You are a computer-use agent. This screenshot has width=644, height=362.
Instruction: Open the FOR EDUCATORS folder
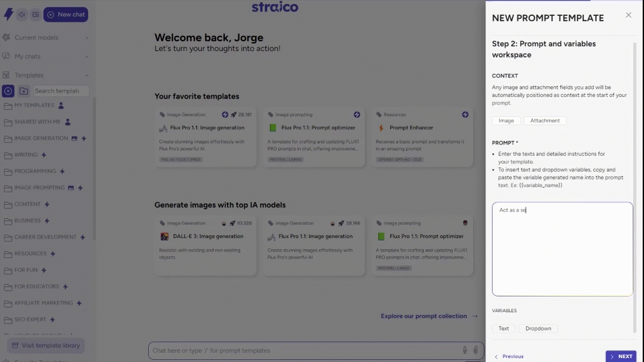[37, 286]
